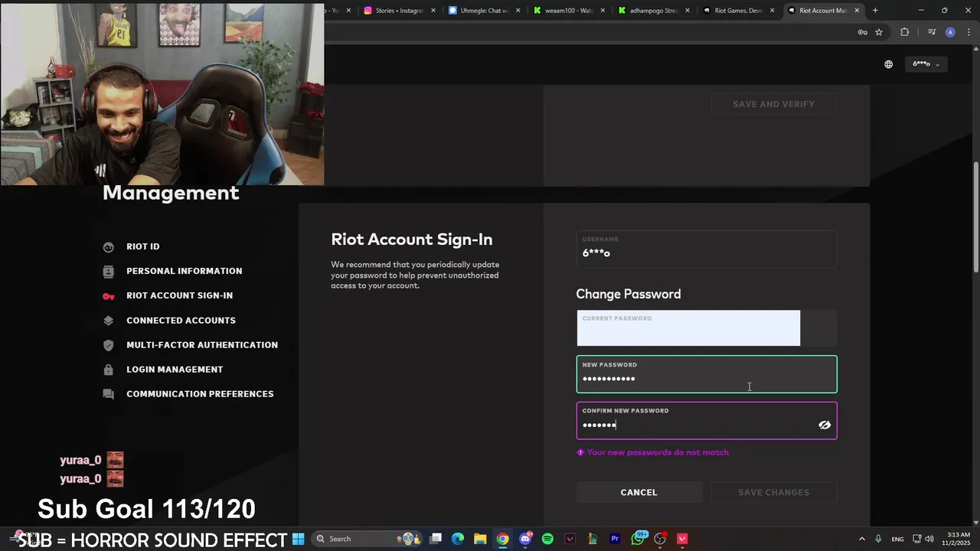Toggle confirm password visibility eye icon
The width and height of the screenshot is (980, 551).
(825, 425)
